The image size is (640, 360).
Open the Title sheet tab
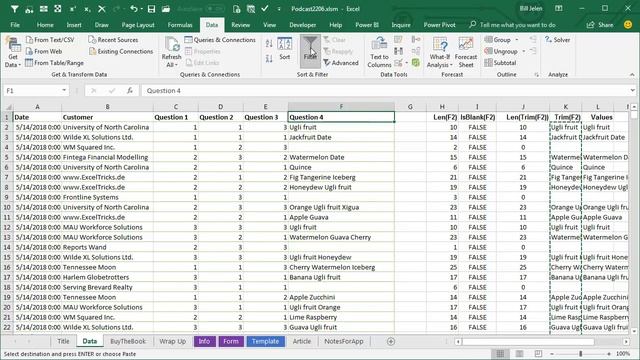(63, 341)
